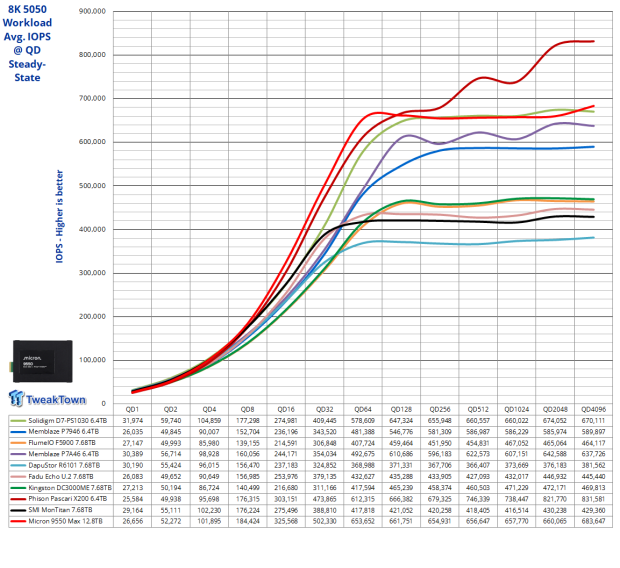Viewport: 620px width, 568px height.
Task: Click the Micron QD32 value 502,330
Action: pos(324,521)
